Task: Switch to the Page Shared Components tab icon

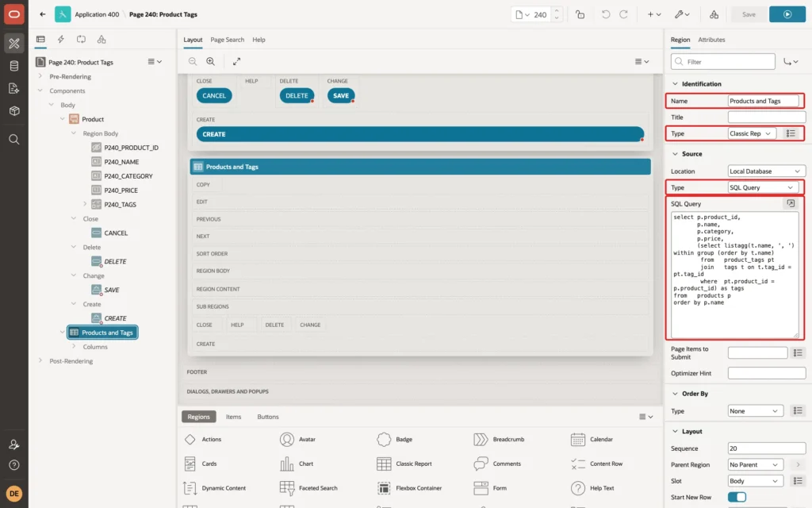Action: [x=101, y=40]
